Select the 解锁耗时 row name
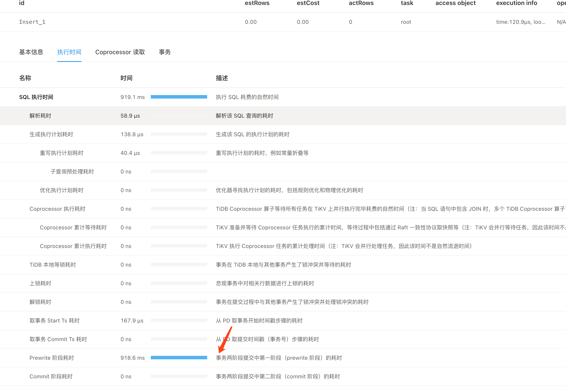 click(x=40, y=302)
